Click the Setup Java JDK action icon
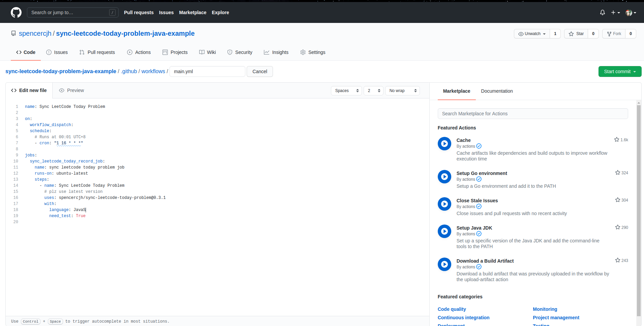This screenshot has width=644, height=326. click(444, 231)
